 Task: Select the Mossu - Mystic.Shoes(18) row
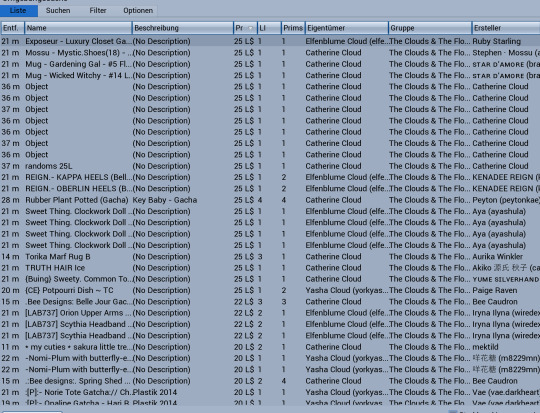270,53
